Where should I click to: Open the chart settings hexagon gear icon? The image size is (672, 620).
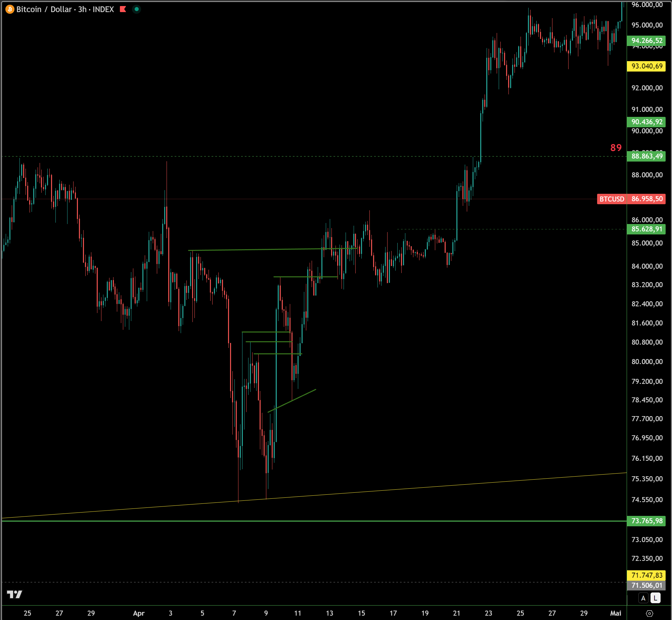(649, 613)
